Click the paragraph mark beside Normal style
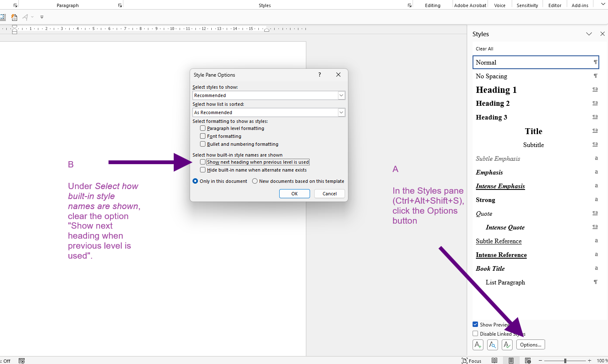This screenshot has width=608, height=364. (595, 62)
